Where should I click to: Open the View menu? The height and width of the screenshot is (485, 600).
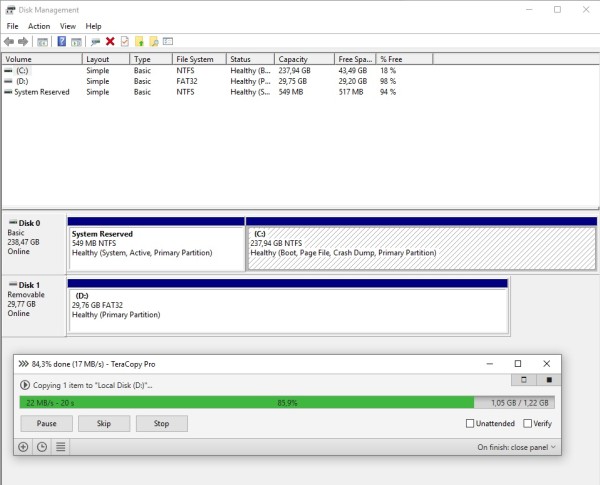coord(68,26)
